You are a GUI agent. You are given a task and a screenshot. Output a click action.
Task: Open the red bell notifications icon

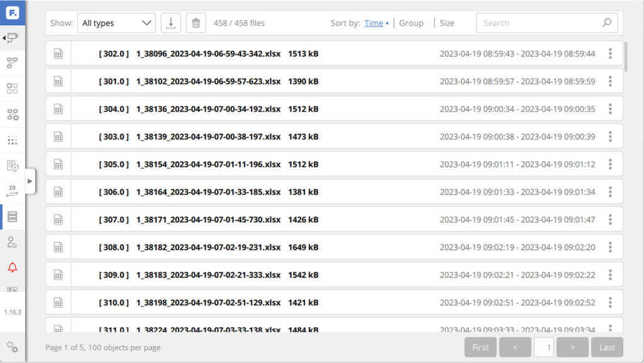(12, 267)
